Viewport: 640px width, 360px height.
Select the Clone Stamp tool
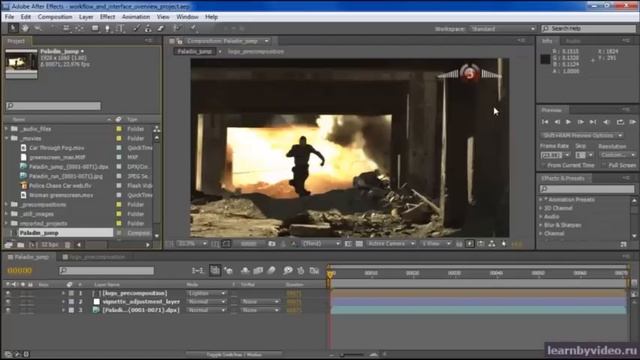click(x=148, y=28)
